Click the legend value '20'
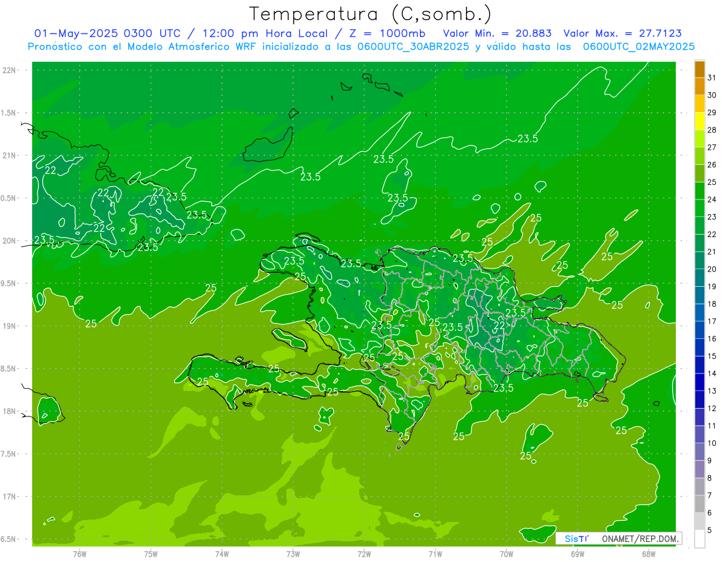Viewport: 728px width, 562px height. [x=712, y=269]
